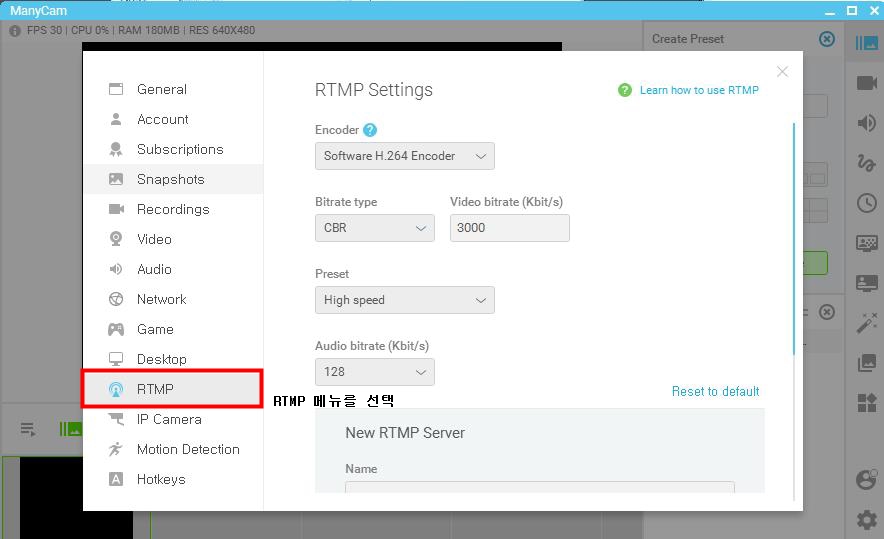
Task: Click the Hotkeys letter A icon
Action: [116, 479]
